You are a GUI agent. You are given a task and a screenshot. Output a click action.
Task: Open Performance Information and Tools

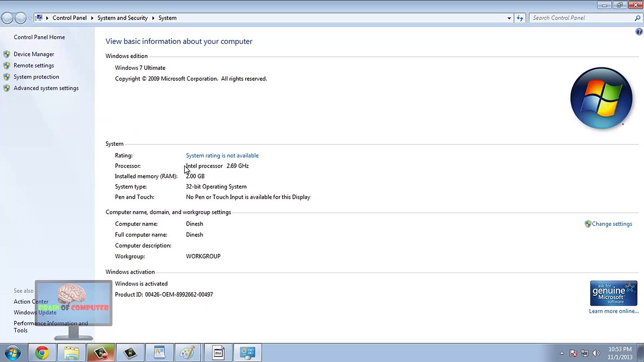(x=51, y=327)
